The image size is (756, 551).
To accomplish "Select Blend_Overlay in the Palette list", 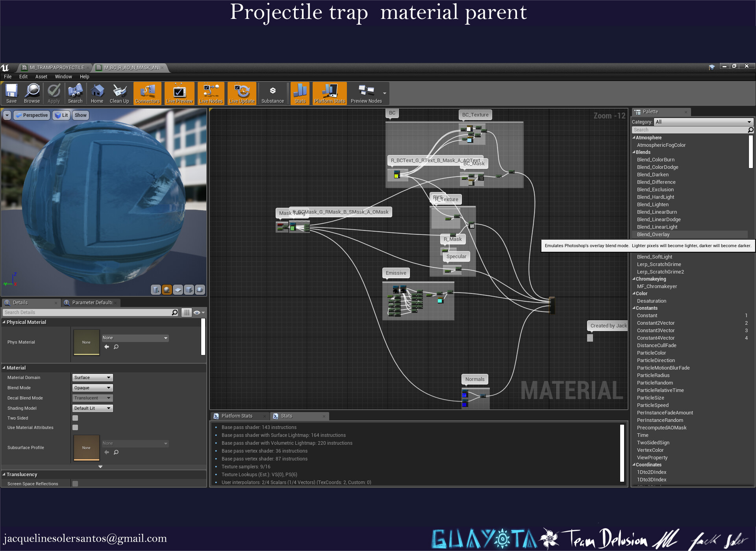I will pyautogui.click(x=653, y=234).
